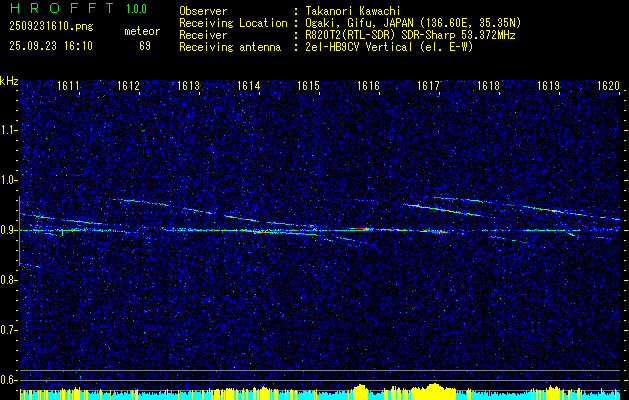Click the date 25.09.23 16:10

pyautogui.click(x=51, y=46)
